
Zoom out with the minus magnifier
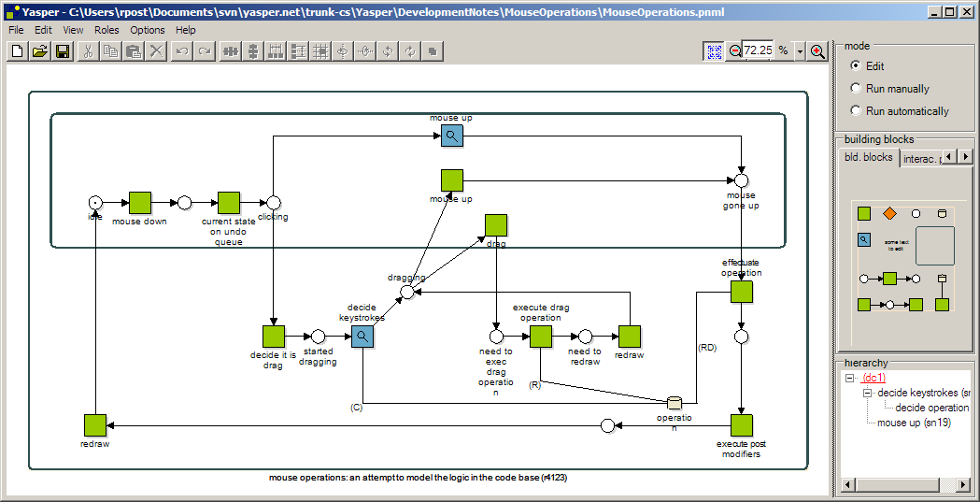click(x=734, y=51)
